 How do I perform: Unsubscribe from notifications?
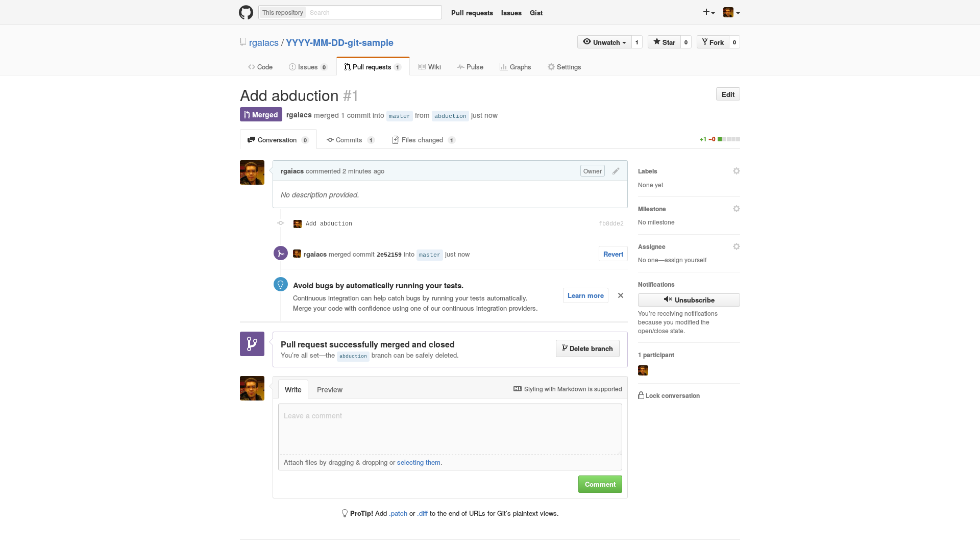click(x=689, y=300)
